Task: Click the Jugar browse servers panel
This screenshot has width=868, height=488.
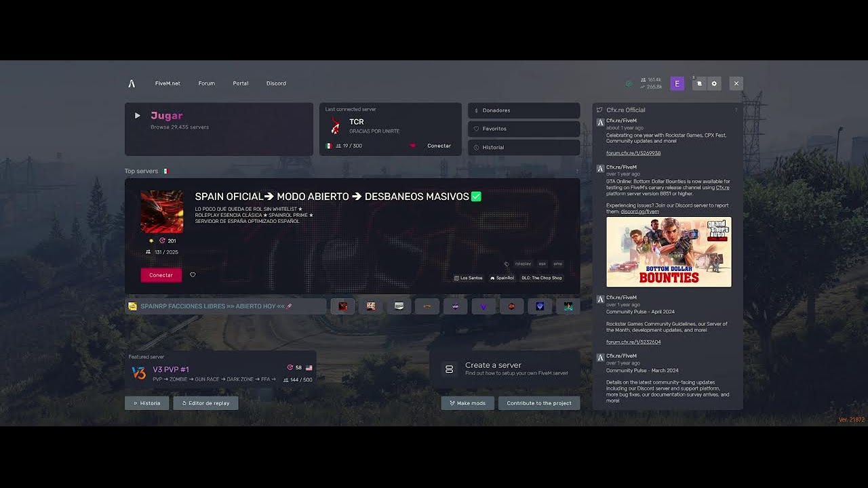Action: [x=219, y=129]
